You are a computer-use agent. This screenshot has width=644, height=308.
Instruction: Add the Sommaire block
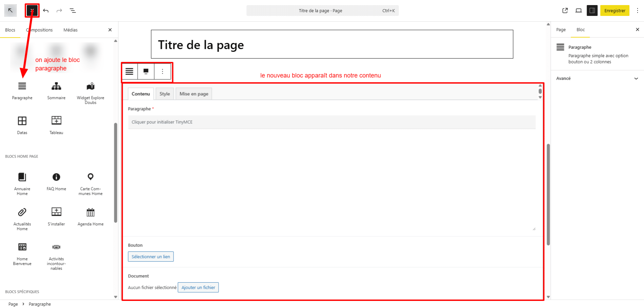pyautogui.click(x=56, y=90)
